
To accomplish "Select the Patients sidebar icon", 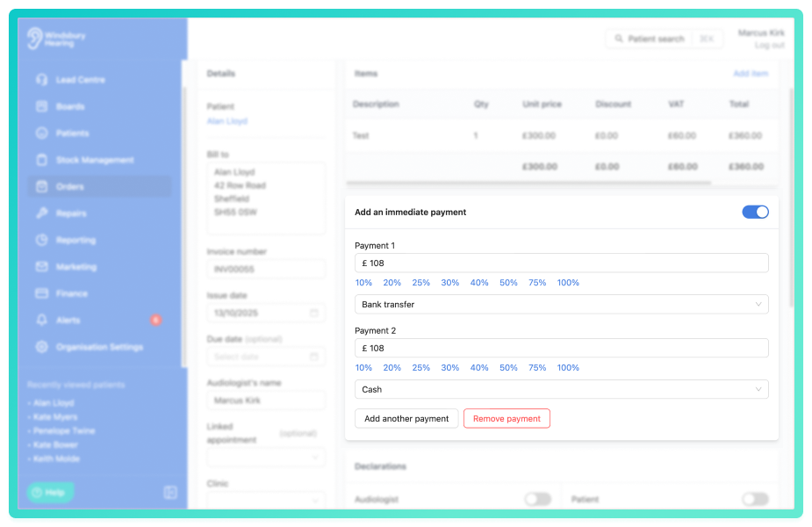I will (x=42, y=134).
